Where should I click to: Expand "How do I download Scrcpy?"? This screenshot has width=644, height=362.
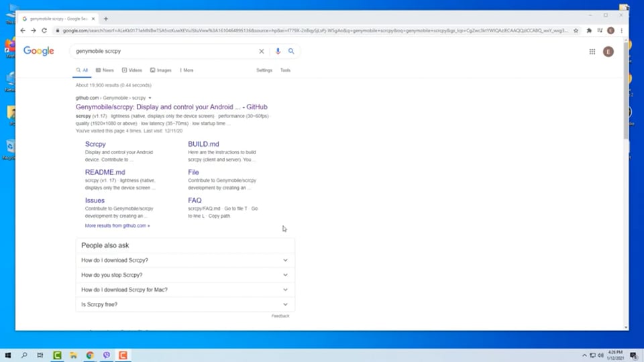(185, 260)
